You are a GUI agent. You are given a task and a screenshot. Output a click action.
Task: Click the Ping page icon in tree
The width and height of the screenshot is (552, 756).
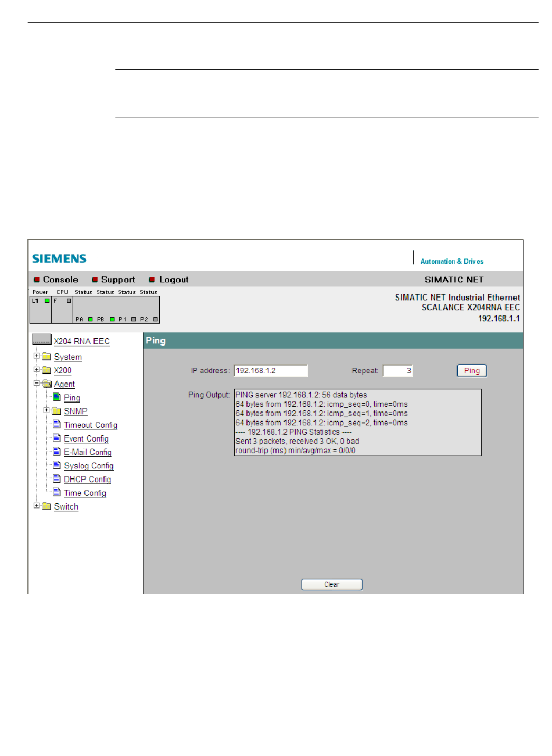tap(57, 397)
